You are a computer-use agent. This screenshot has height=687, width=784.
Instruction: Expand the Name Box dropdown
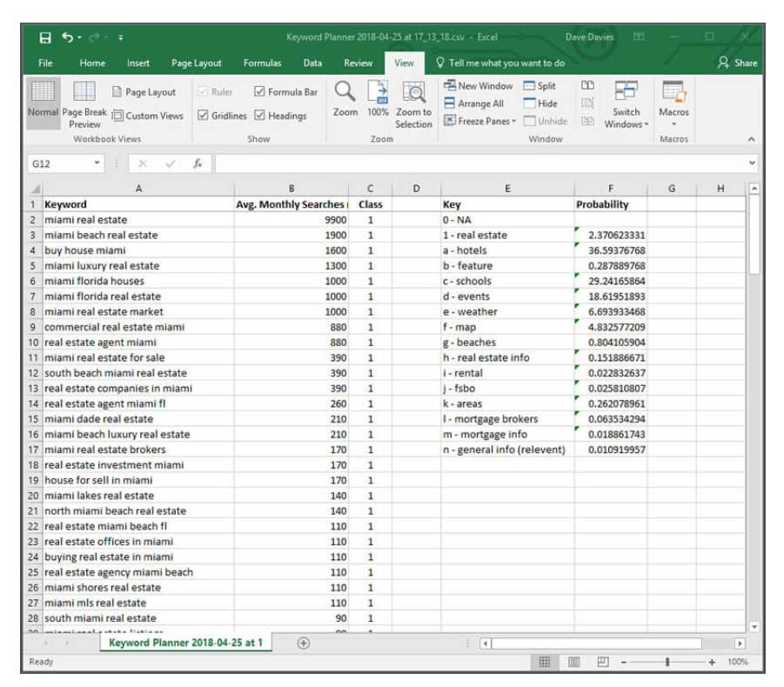(97, 163)
